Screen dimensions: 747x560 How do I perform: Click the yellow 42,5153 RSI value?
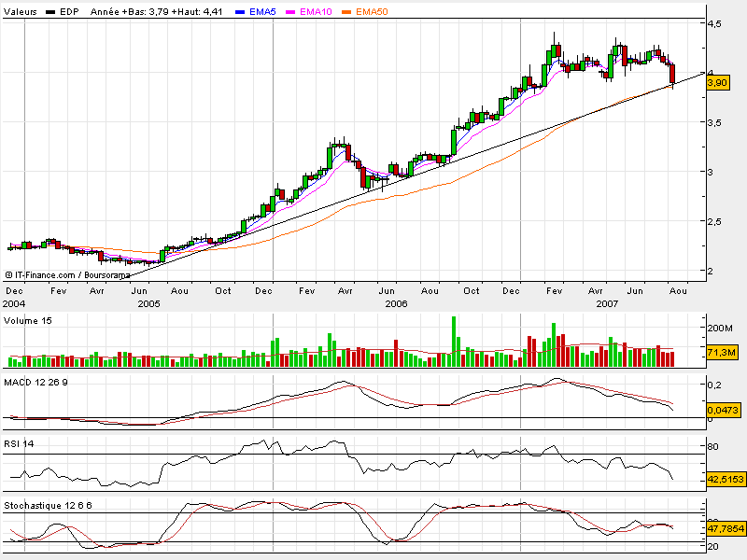(726, 479)
